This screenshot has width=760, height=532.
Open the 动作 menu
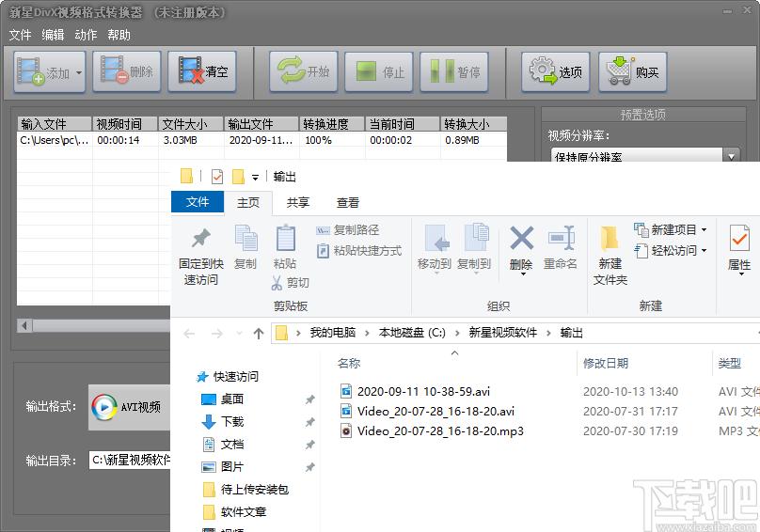coord(86,35)
